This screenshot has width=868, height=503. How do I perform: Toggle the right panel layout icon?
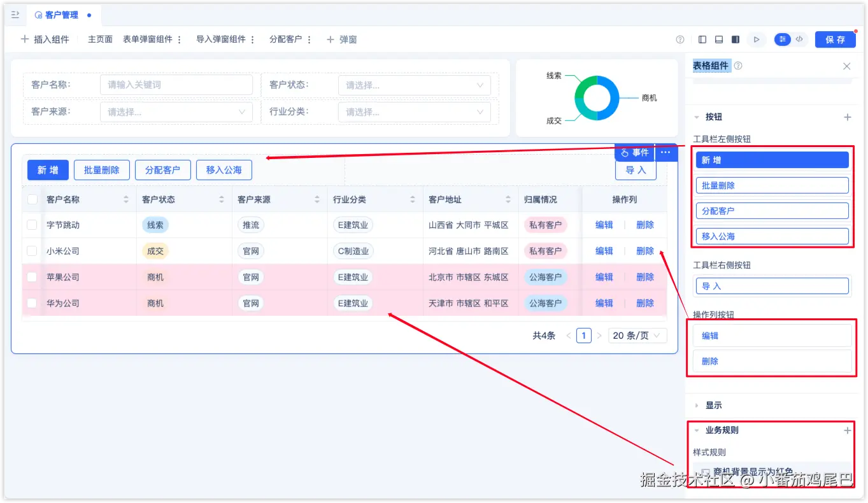point(736,39)
